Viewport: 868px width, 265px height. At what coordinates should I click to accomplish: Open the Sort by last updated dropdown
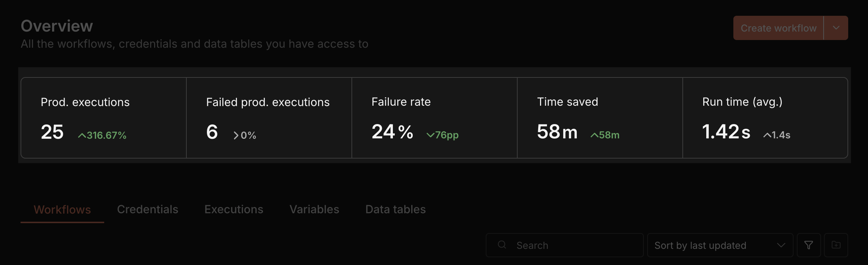720,245
